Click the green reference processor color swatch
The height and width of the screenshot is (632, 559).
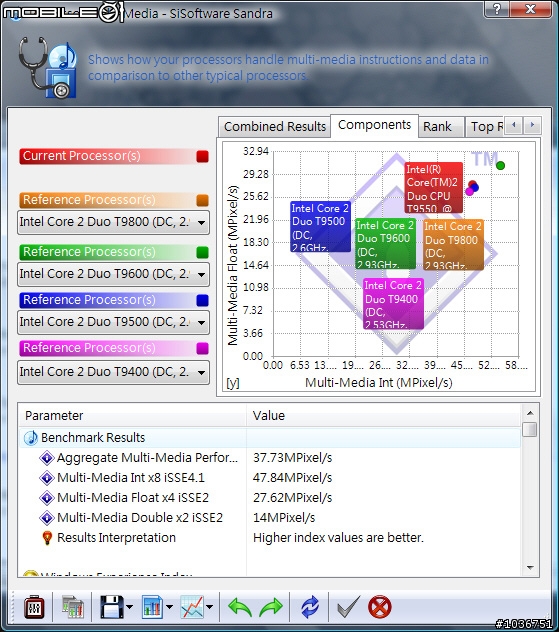pyautogui.click(x=202, y=252)
